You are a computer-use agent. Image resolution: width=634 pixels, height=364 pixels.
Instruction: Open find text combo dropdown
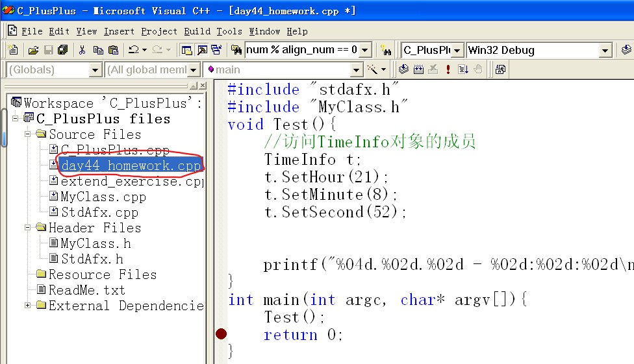point(364,50)
